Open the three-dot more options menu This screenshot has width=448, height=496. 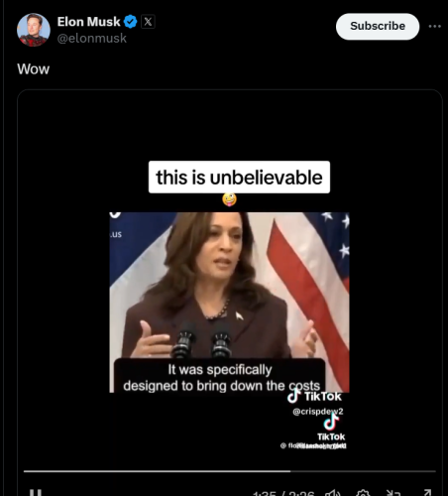coord(435,26)
